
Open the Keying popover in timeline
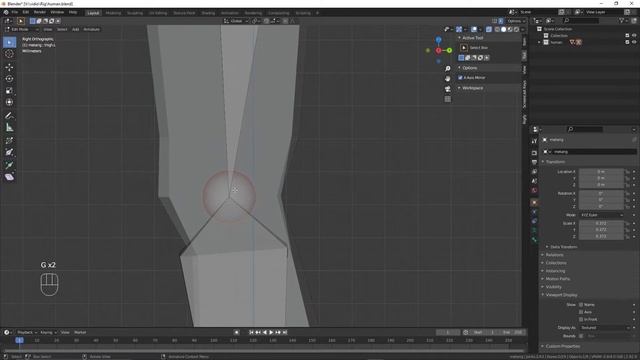pos(48,332)
